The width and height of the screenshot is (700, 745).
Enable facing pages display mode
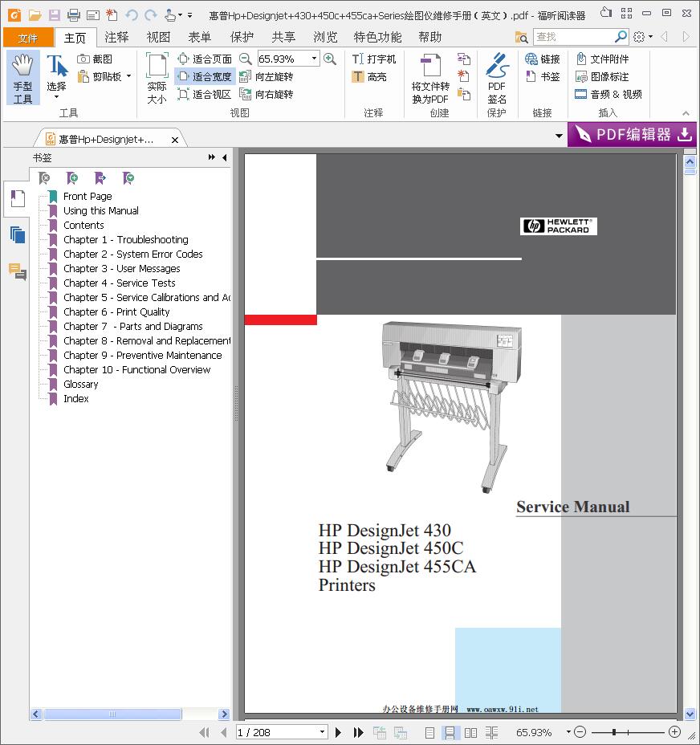click(x=470, y=733)
